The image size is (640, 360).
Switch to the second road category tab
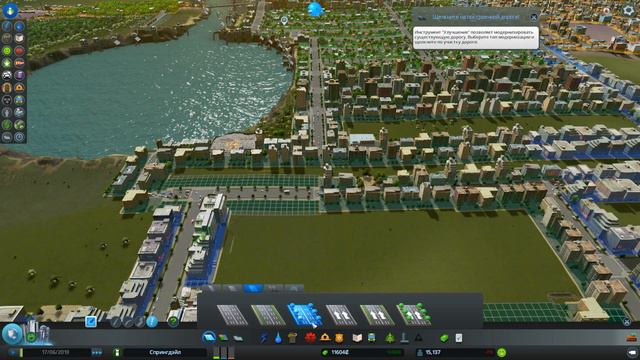(x=232, y=289)
